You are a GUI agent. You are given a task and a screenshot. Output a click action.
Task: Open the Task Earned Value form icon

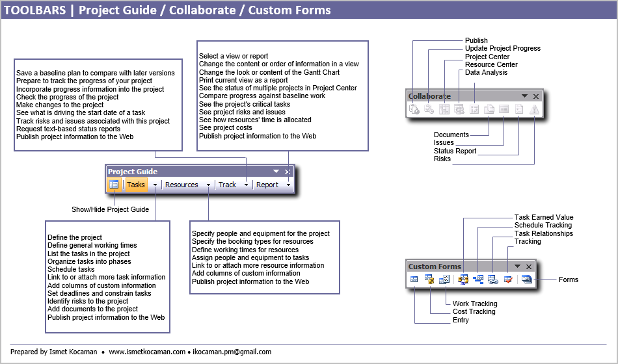[463, 279]
